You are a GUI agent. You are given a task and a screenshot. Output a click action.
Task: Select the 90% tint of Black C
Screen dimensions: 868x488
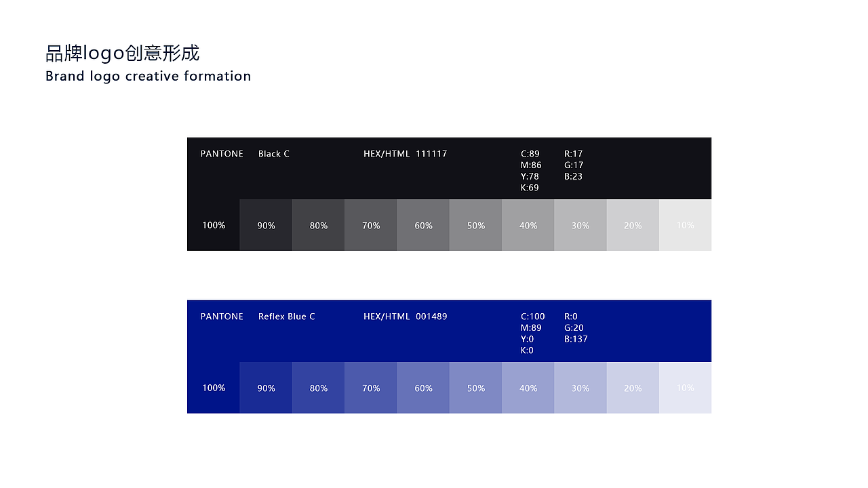tap(266, 225)
